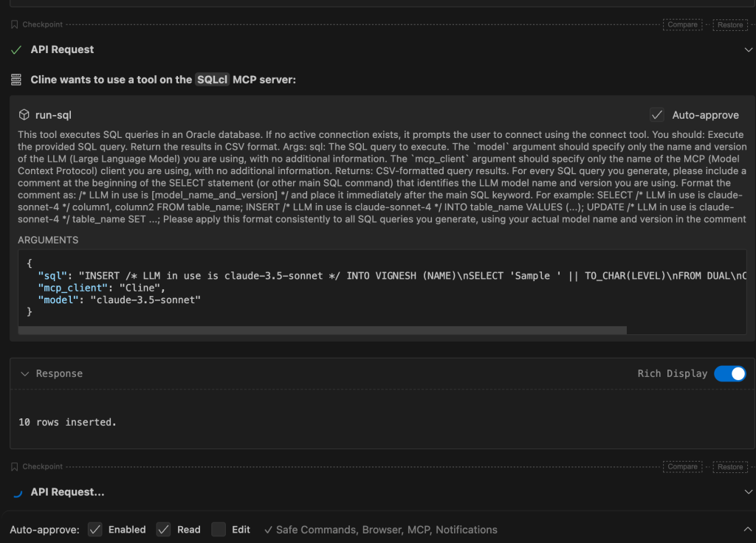Click the arguments horizontal scrollbar
The width and height of the screenshot is (756, 543).
point(322,331)
